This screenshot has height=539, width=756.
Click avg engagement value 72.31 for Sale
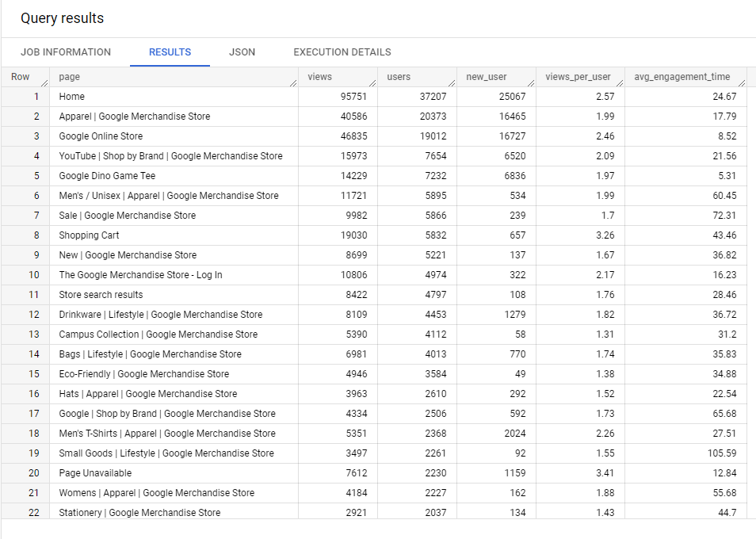724,215
